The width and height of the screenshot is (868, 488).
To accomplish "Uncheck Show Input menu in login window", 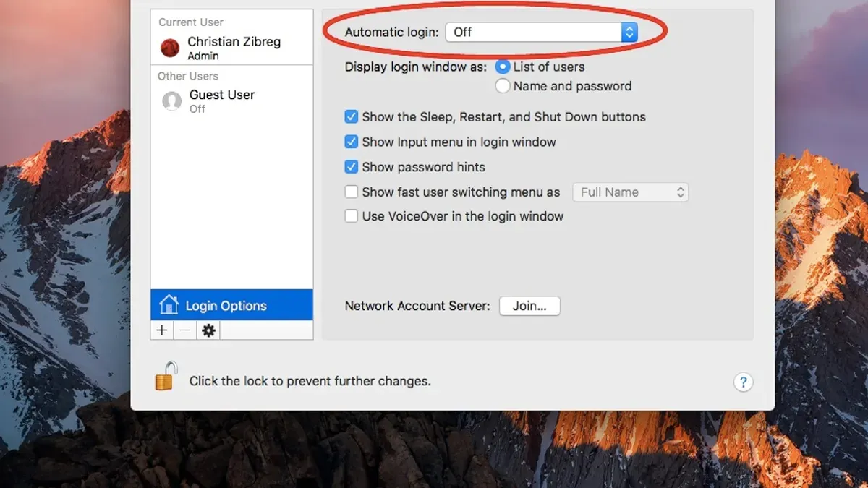I will pyautogui.click(x=352, y=142).
